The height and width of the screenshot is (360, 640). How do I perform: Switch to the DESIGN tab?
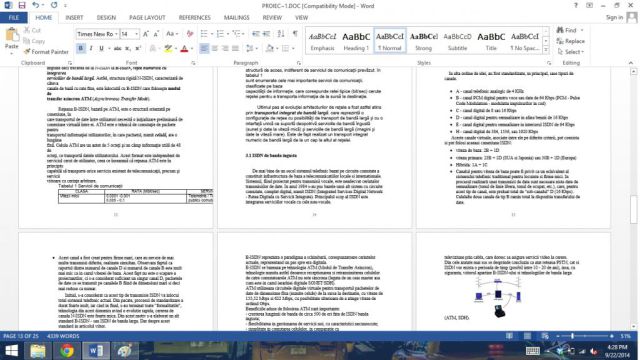pos(106,18)
